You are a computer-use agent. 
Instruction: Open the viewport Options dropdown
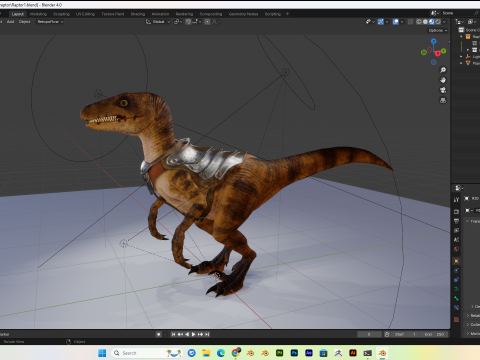(438, 30)
